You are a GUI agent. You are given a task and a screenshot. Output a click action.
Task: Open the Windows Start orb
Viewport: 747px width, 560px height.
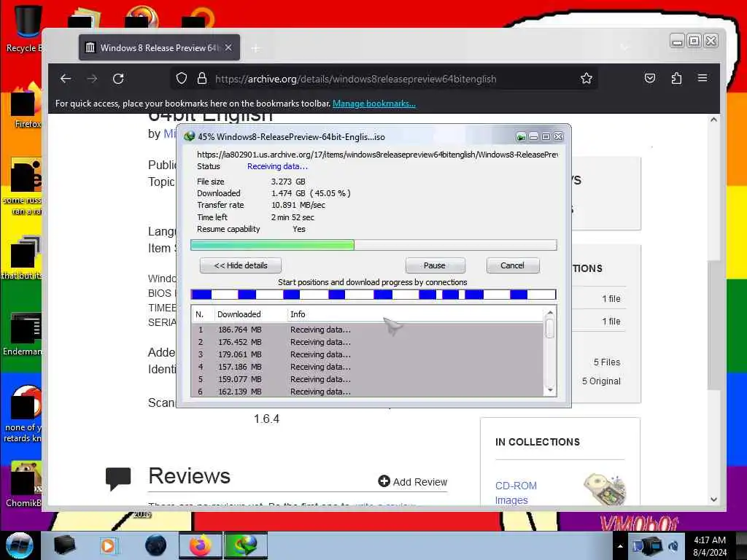19,545
